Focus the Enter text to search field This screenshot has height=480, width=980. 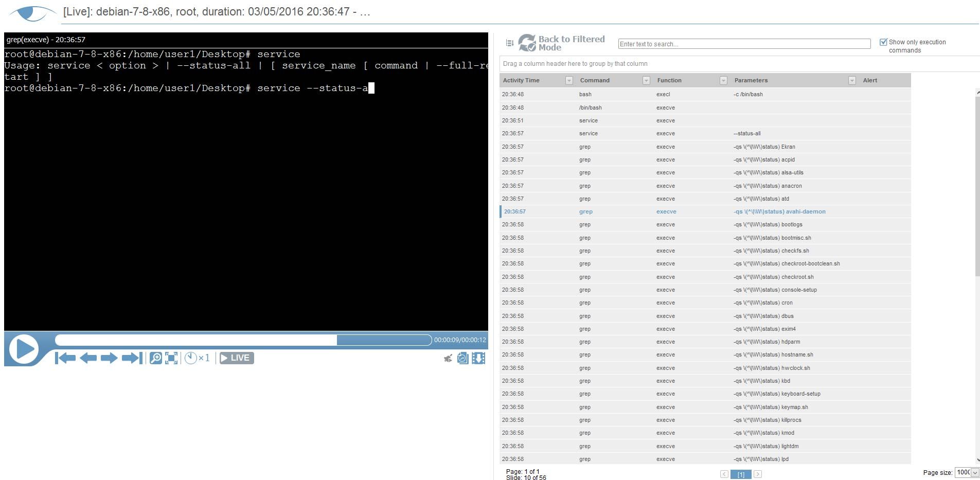744,44
